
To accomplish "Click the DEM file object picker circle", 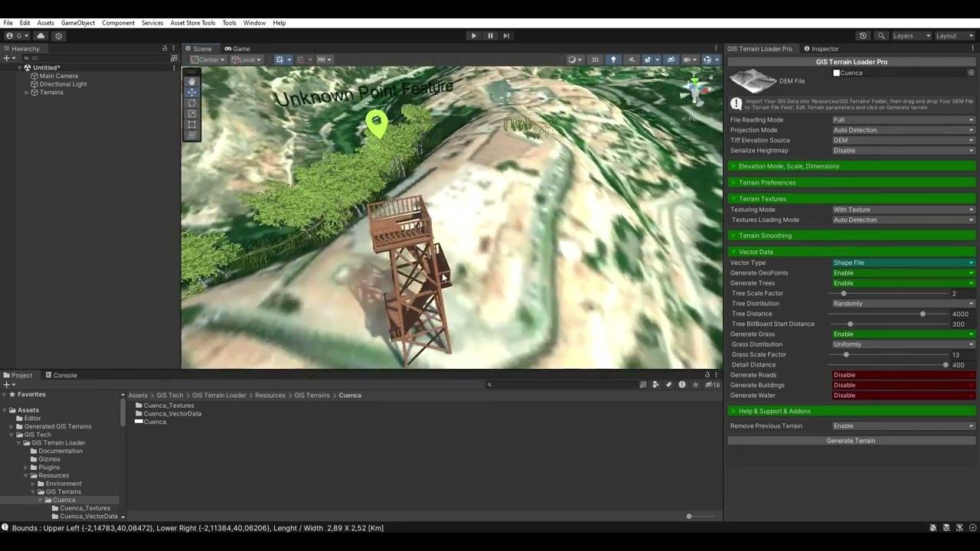I will pos(971,73).
